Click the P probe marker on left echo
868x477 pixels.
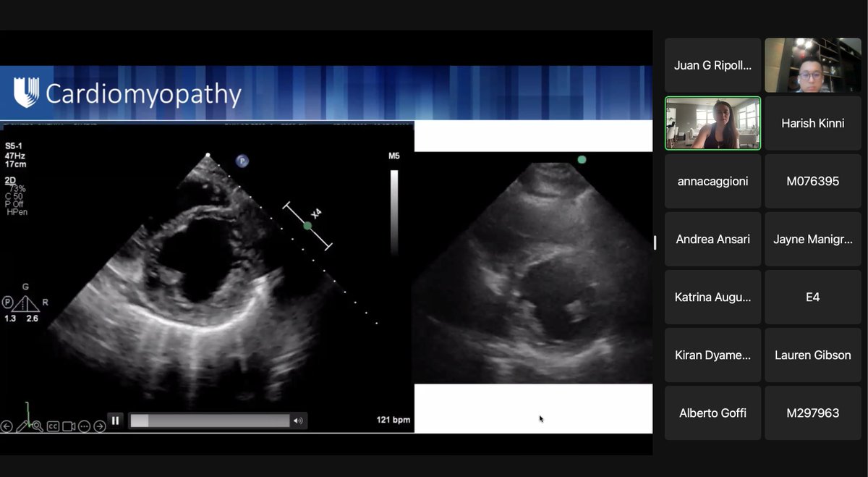[242, 161]
